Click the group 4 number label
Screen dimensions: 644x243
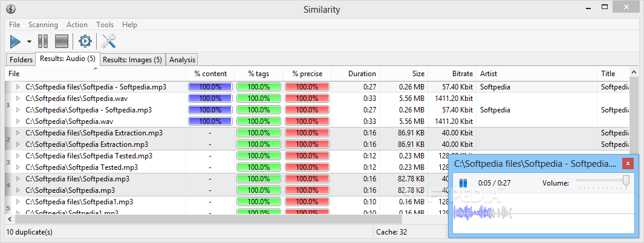click(8, 185)
